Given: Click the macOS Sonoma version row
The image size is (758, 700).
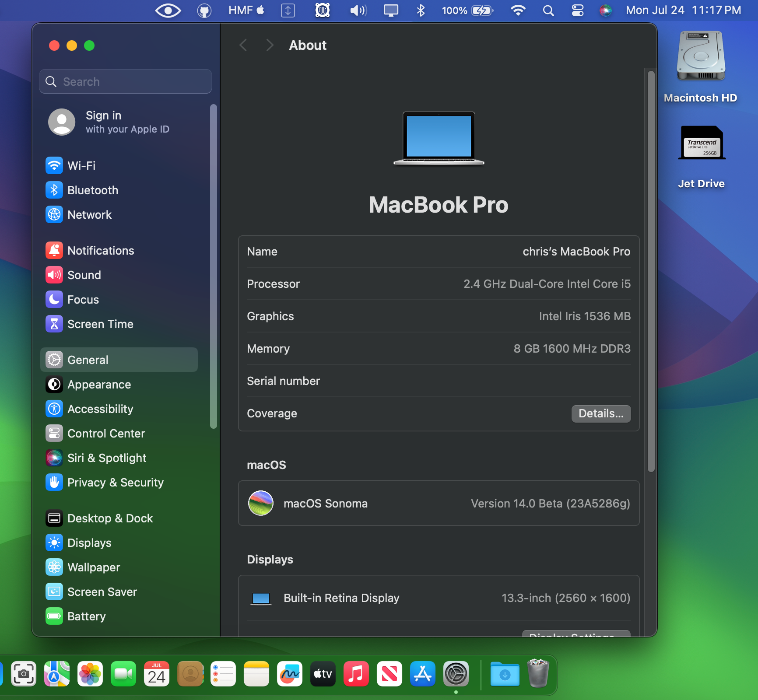Looking at the screenshot, I should (439, 504).
